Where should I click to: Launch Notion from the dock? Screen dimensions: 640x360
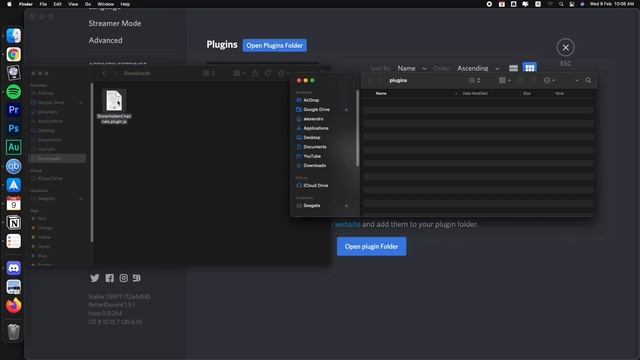13,222
